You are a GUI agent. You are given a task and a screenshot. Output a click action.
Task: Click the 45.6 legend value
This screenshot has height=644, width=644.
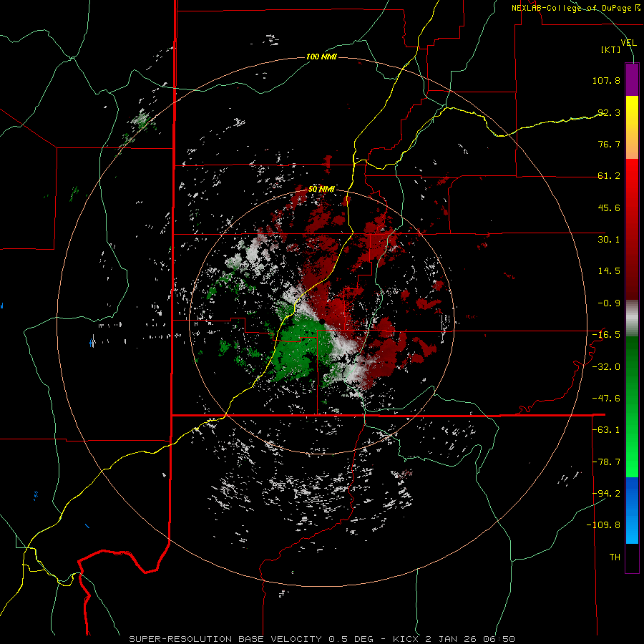point(609,208)
